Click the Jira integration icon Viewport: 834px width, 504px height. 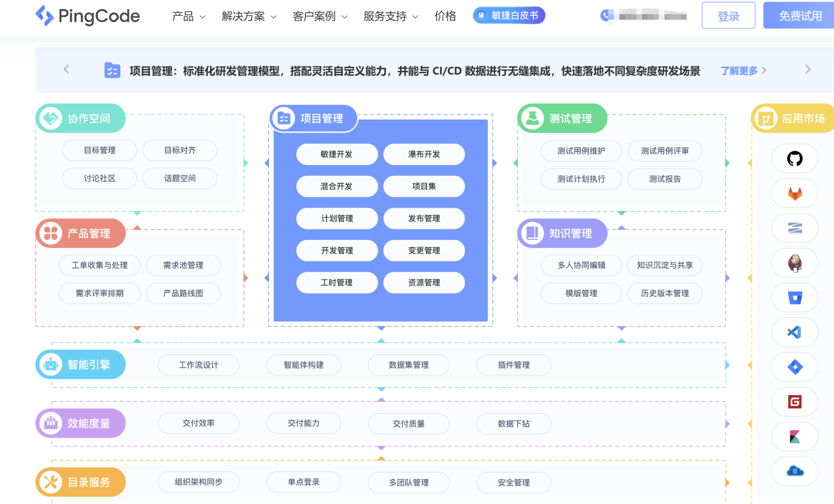pos(794,367)
